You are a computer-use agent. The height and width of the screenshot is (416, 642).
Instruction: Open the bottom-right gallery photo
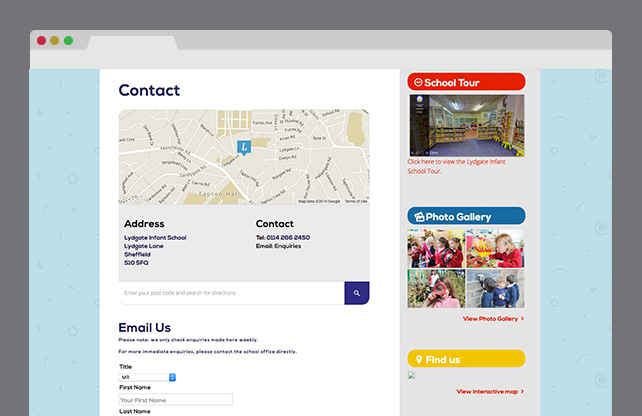coord(494,288)
